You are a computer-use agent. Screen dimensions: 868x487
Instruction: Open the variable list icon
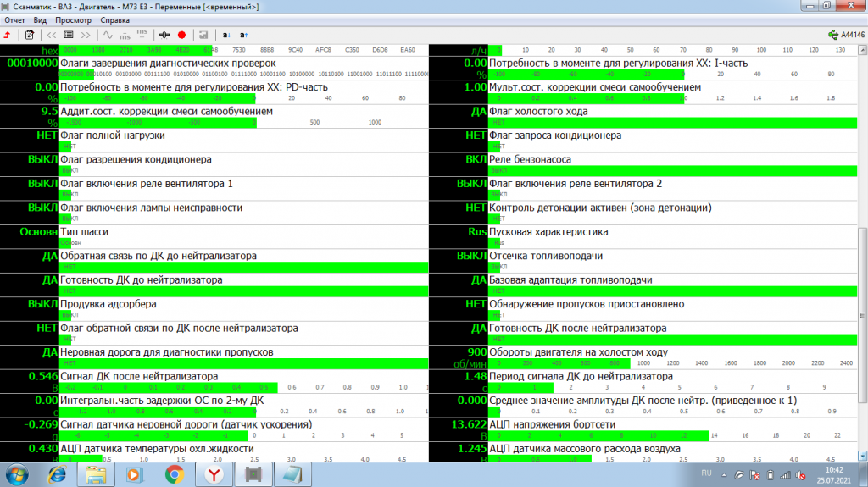(68, 35)
